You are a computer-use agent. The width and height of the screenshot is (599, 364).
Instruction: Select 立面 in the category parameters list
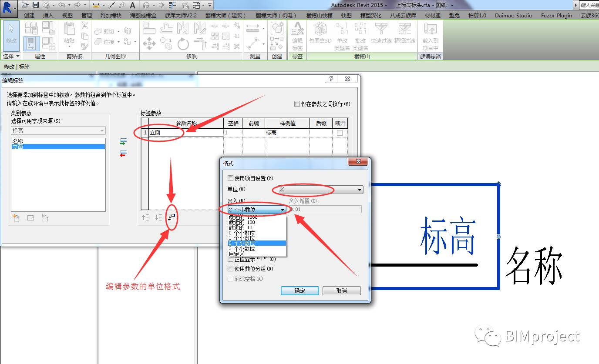coord(58,147)
